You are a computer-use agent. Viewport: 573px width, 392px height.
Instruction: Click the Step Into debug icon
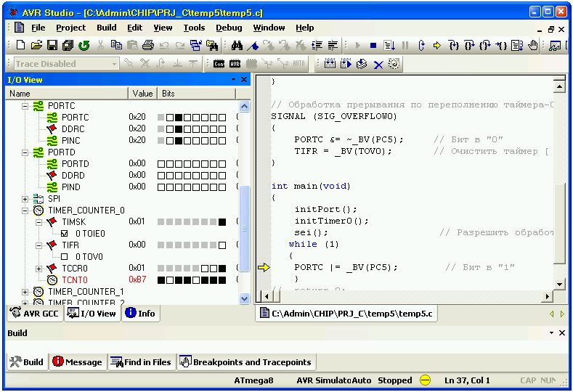(x=453, y=45)
